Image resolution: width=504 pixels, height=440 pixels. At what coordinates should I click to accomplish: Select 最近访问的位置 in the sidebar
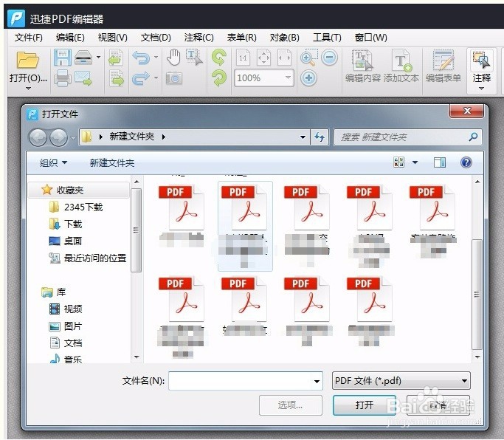tap(87, 258)
